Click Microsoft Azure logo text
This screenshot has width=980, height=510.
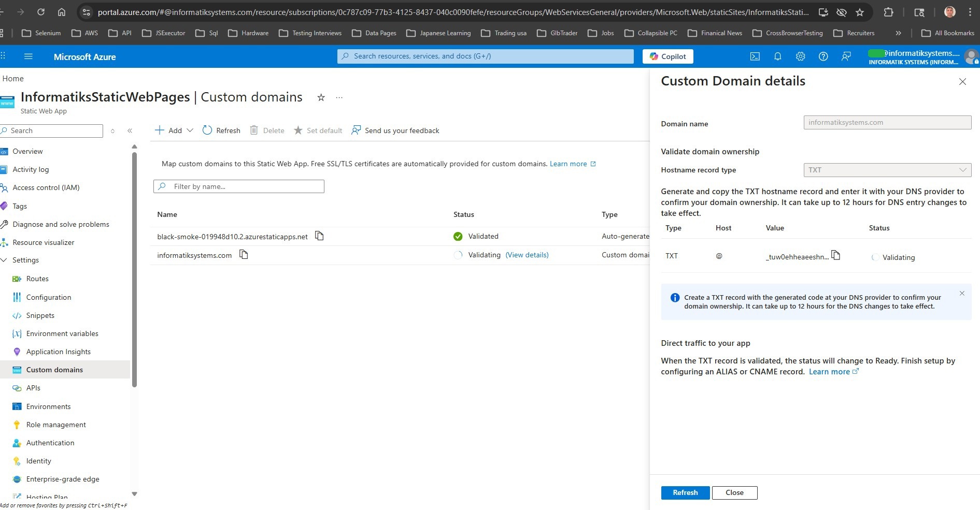click(x=85, y=57)
